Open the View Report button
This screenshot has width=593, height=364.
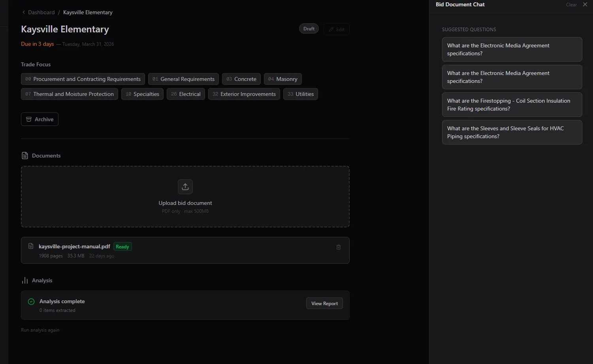tap(324, 304)
